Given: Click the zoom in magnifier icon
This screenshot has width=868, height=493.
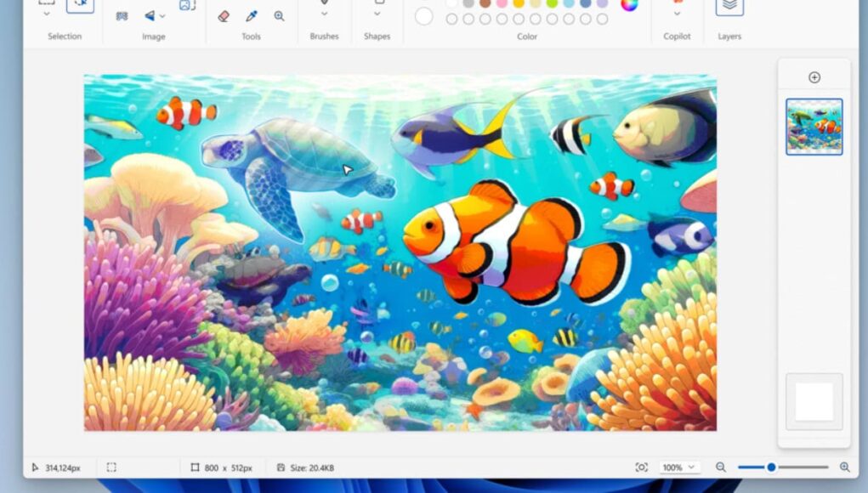Looking at the screenshot, I should pyautogui.click(x=844, y=467).
